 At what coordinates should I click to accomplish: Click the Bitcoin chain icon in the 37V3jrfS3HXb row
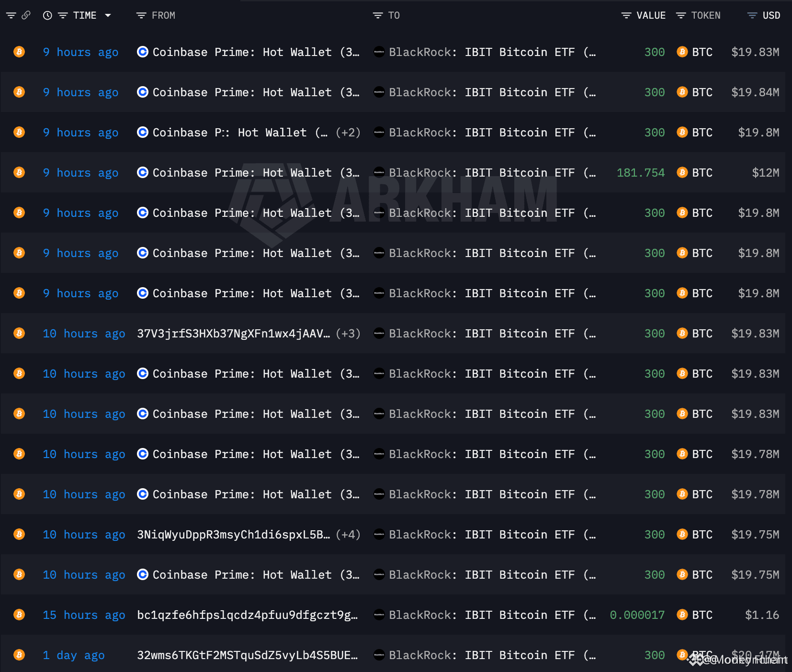[19, 333]
